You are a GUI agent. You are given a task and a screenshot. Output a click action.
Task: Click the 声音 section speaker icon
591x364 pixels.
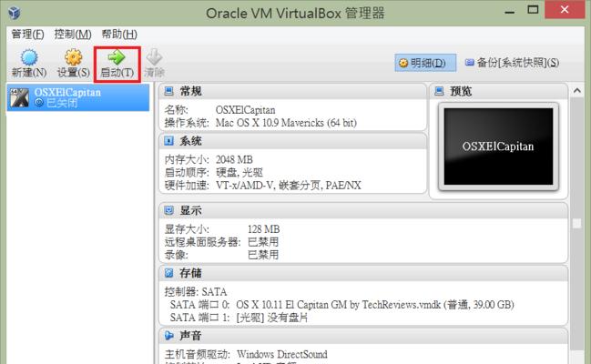coord(168,336)
